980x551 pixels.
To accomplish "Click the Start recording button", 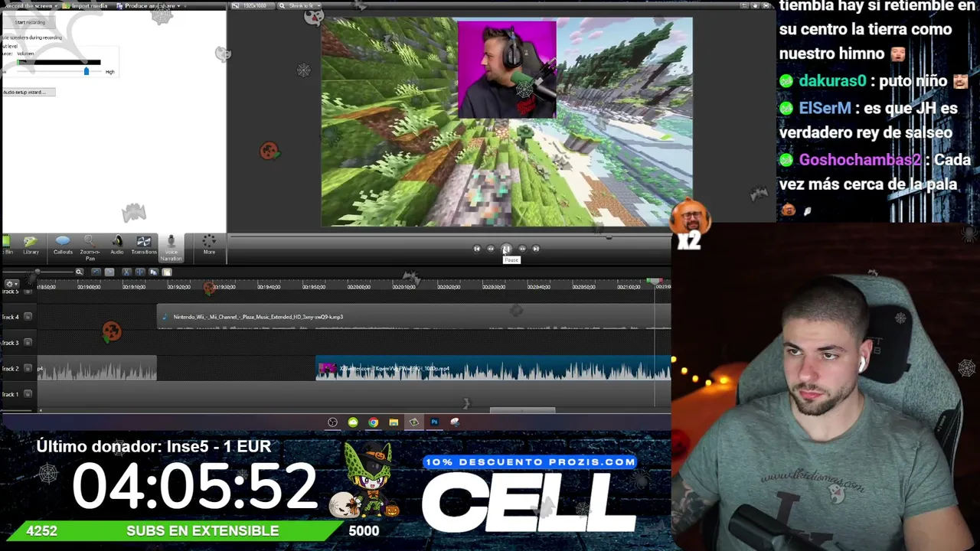I will pos(30,22).
